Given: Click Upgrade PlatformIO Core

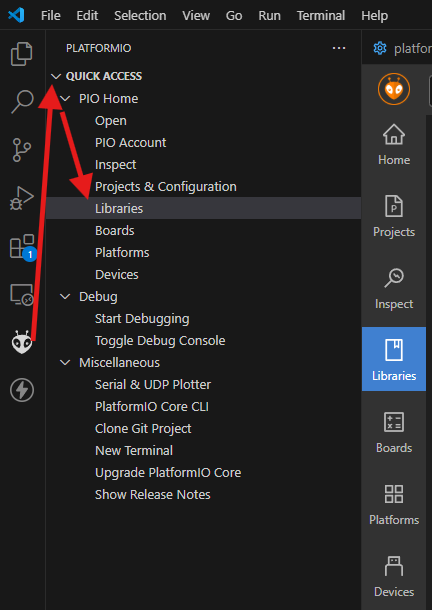Looking at the screenshot, I should tap(168, 473).
